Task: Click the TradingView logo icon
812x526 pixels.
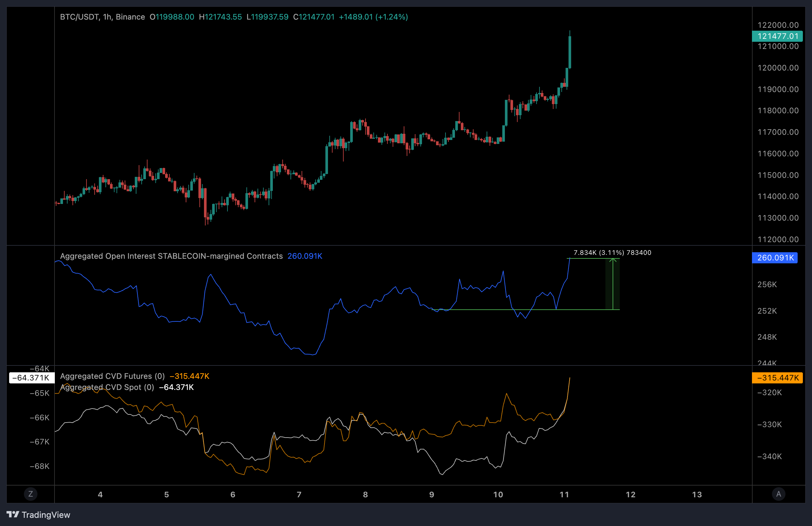Action: [x=13, y=514]
